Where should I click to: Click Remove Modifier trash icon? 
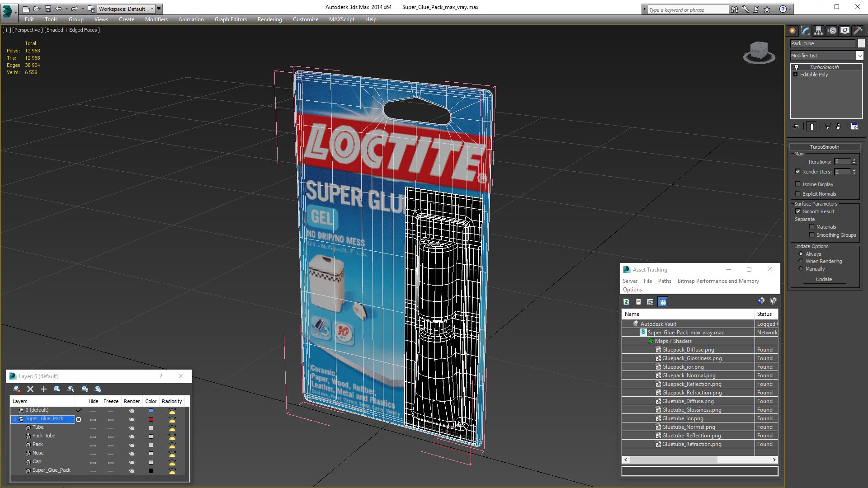click(839, 127)
